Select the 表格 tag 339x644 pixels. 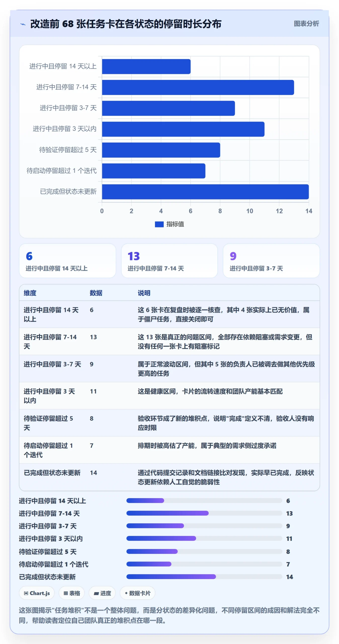point(72,593)
